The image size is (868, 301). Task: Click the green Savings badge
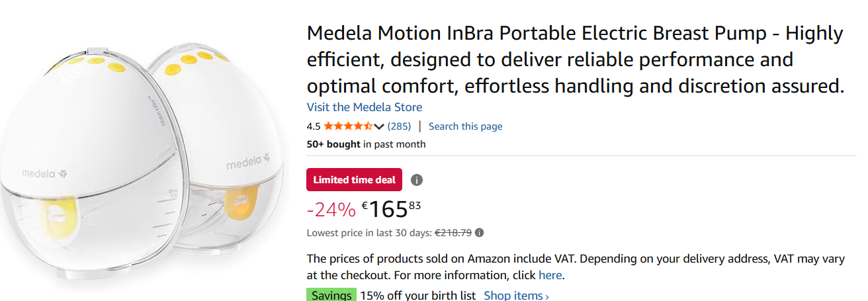(331, 296)
